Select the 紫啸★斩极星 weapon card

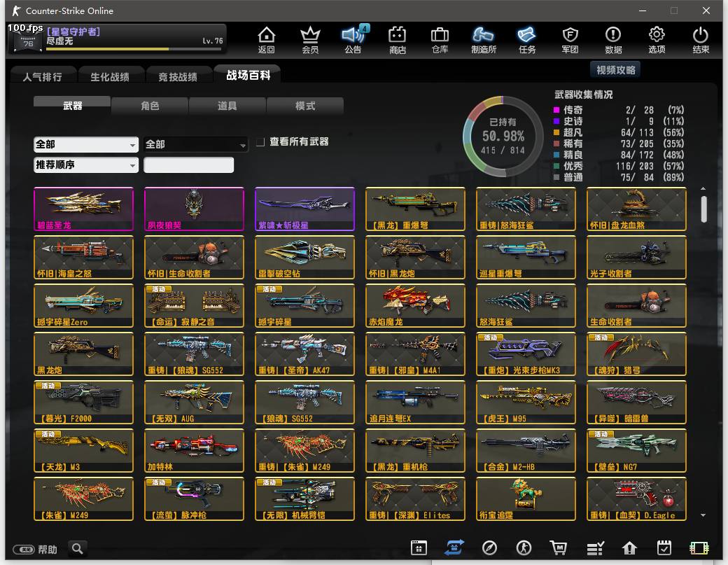[304, 209]
